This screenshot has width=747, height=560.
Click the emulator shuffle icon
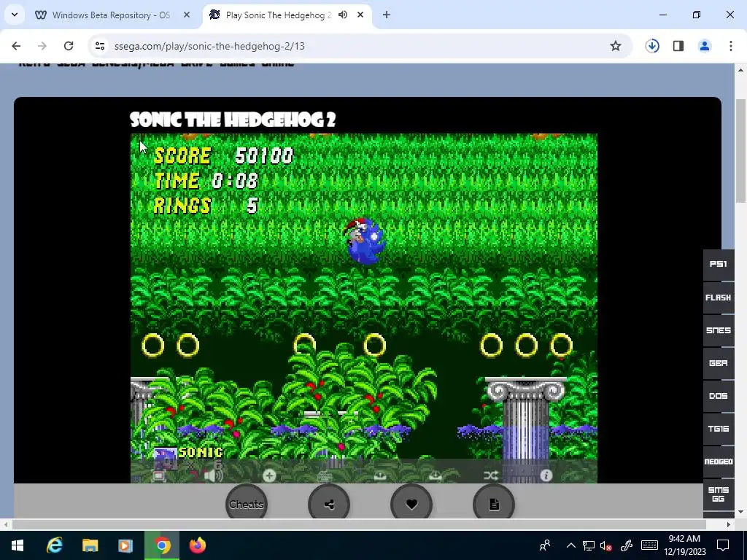[x=491, y=475]
